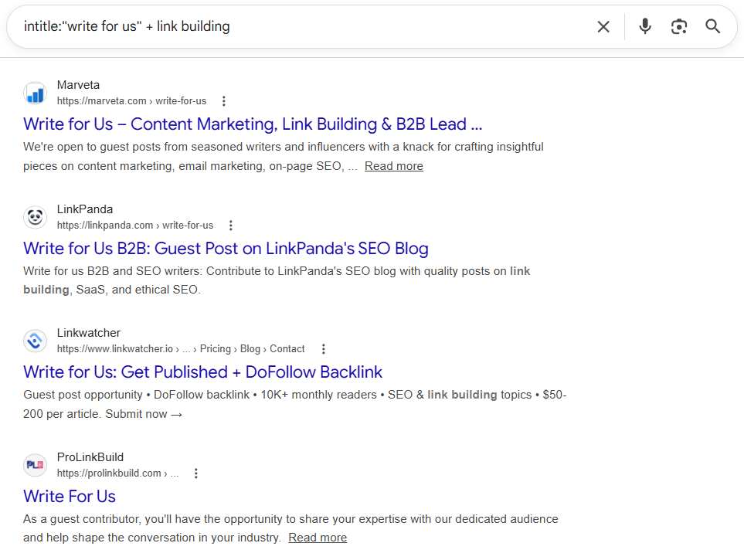Image resolution: width=744 pixels, height=560 pixels.
Task: Open the three-dot menu on the Marveta result
Action: (x=223, y=100)
